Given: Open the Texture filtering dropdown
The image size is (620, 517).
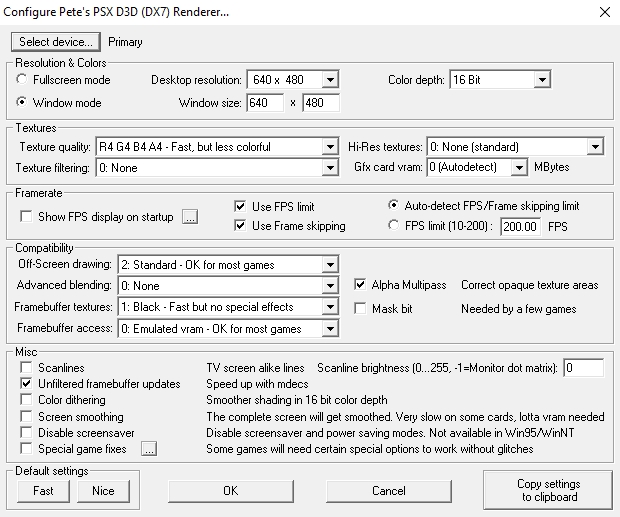Looking at the screenshot, I should tap(217, 168).
